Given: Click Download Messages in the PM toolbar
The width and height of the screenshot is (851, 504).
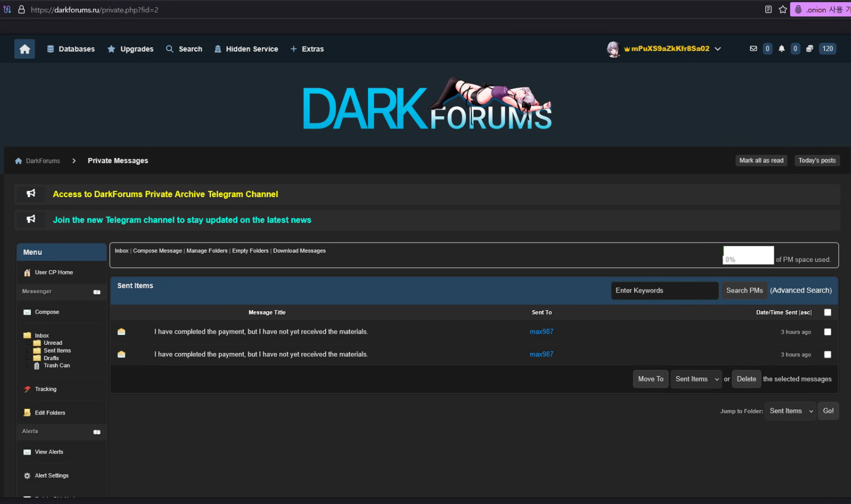Looking at the screenshot, I should [x=299, y=251].
